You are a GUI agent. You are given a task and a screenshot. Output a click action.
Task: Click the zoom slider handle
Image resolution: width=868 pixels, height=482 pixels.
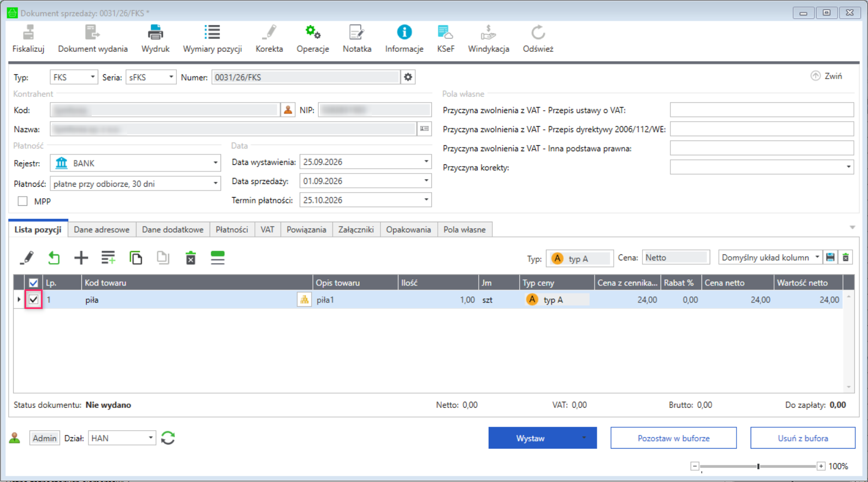758,466
